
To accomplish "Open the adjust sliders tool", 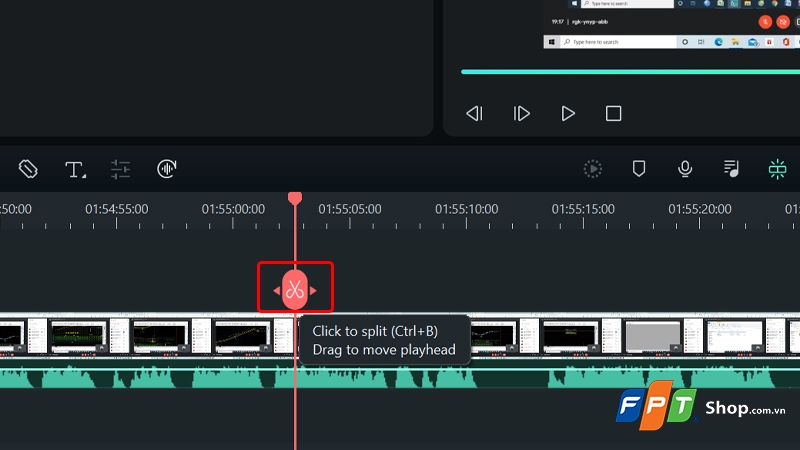I will click(120, 169).
